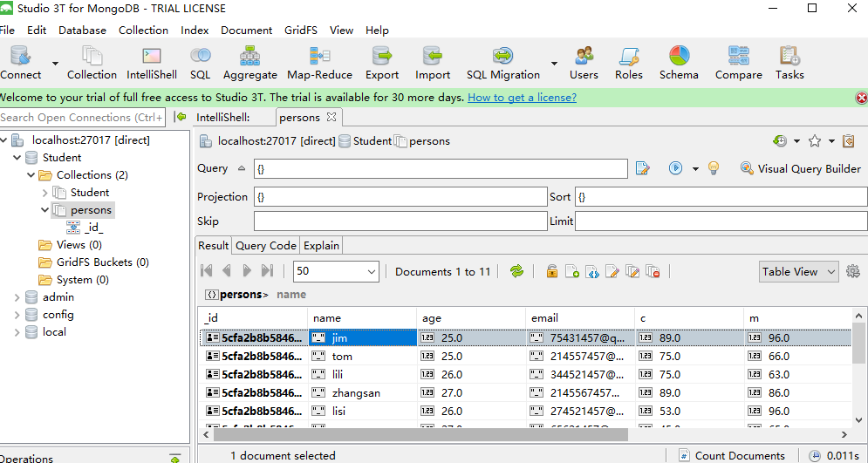Image resolution: width=868 pixels, height=463 pixels.
Task: Go to the last results page
Action: tap(267, 270)
